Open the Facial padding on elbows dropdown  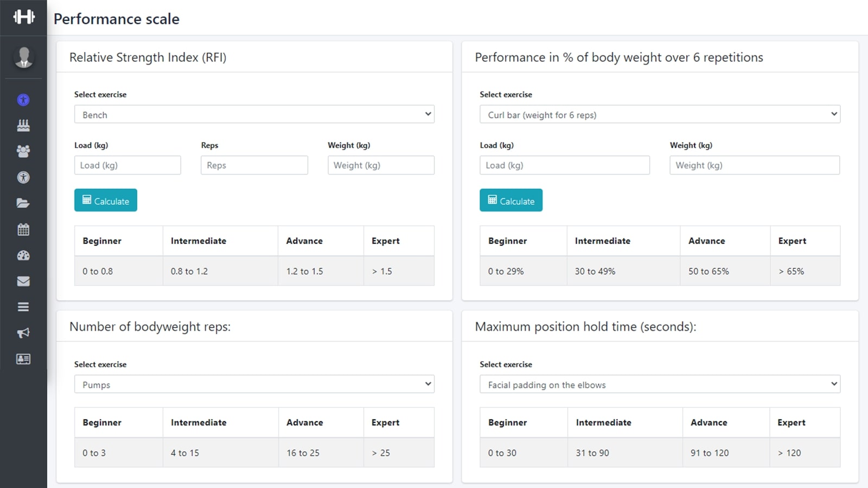[660, 384]
